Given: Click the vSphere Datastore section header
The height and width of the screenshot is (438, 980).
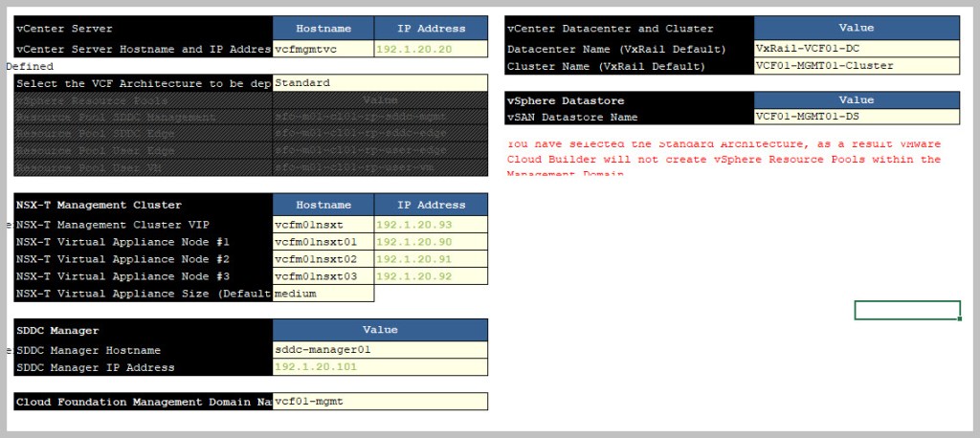Looking at the screenshot, I should [x=630, y=100].
